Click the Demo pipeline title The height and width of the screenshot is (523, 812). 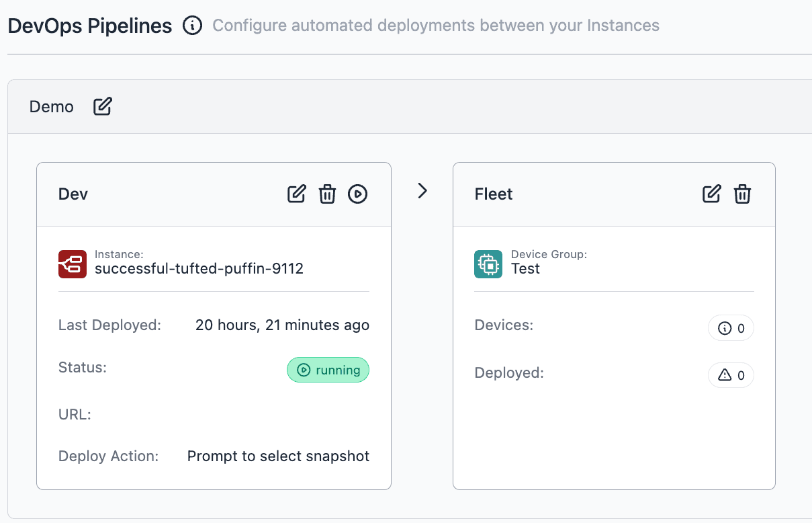pos(52,107)
